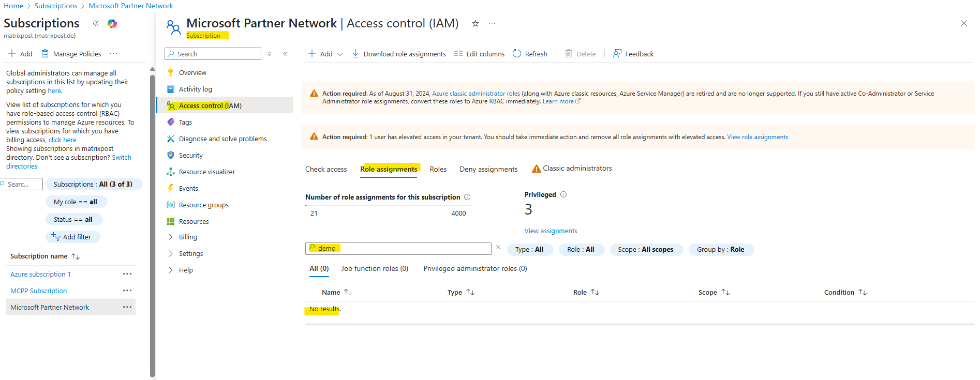Switch to the Roles tab
Screen dimensions: 980x380
point(438,169)
